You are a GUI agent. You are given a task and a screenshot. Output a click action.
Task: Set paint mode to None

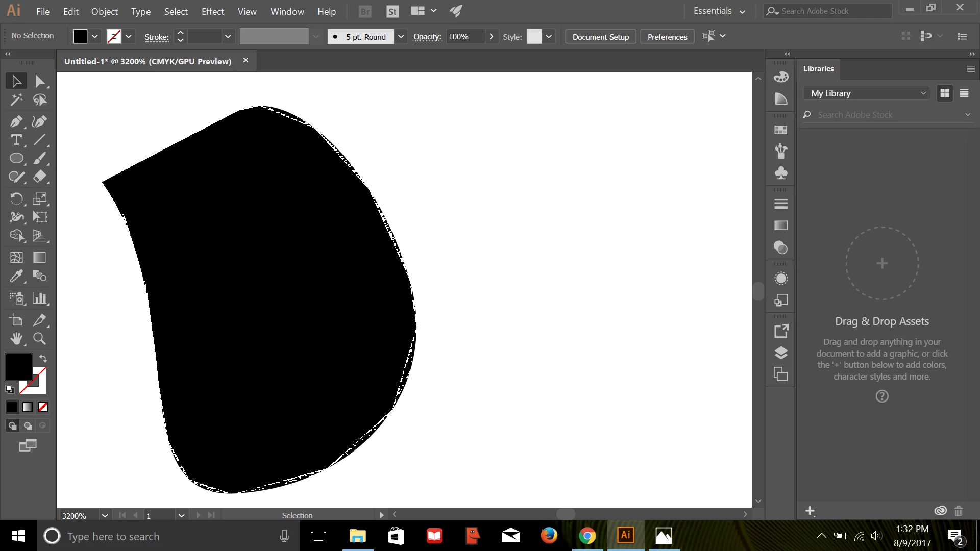(43, 407)
